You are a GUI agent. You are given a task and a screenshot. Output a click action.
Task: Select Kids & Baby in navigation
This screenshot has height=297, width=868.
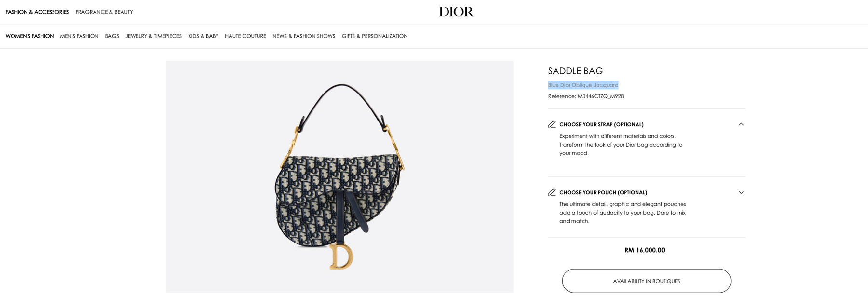pos(203,36)
